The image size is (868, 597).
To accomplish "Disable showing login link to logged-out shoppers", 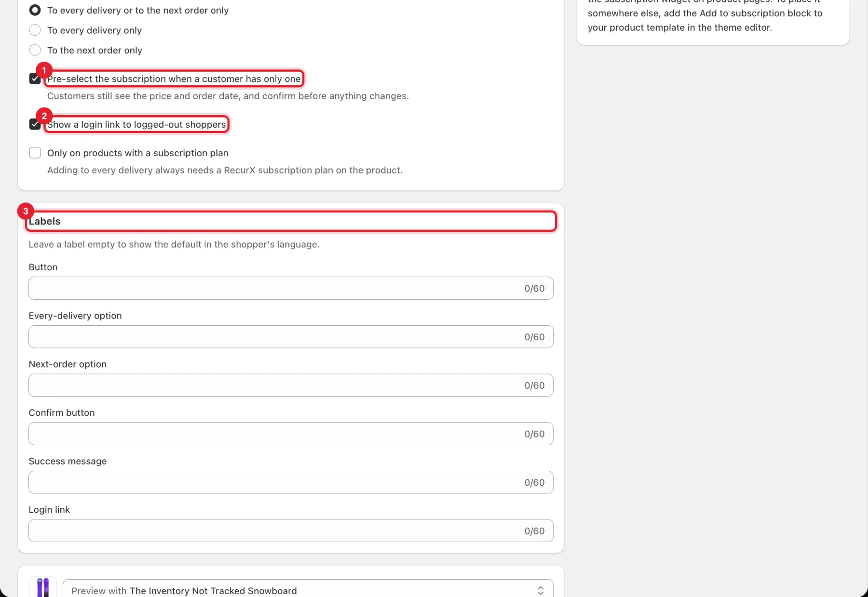I will [35, 124].
